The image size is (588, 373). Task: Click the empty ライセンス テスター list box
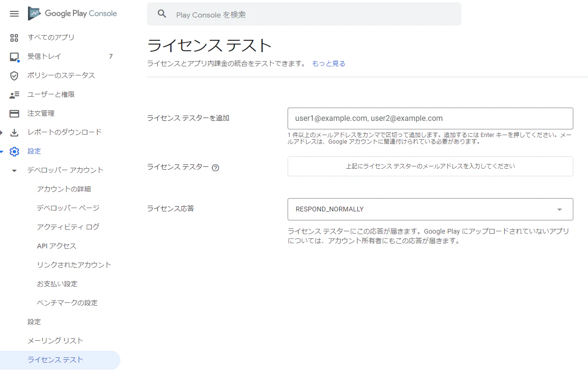point(430,166)
